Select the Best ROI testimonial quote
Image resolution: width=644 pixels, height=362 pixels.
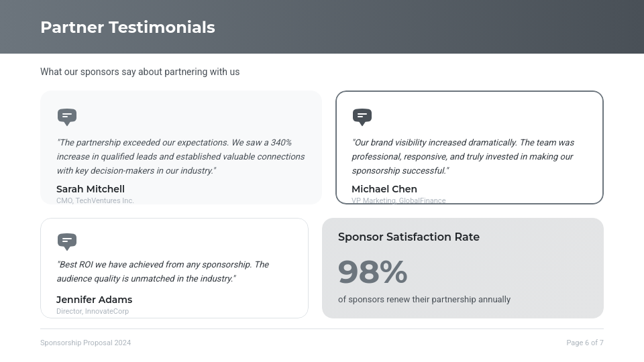162,271
